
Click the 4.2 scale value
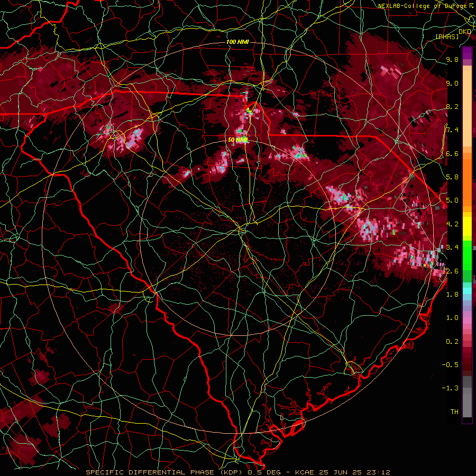[x=452, y=224]
